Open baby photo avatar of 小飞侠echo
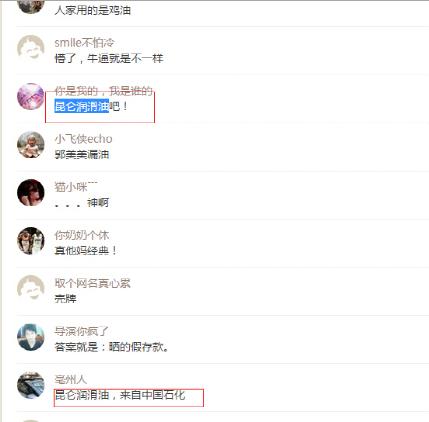This screenshot has height=422, width=429. tap(31, 145)
